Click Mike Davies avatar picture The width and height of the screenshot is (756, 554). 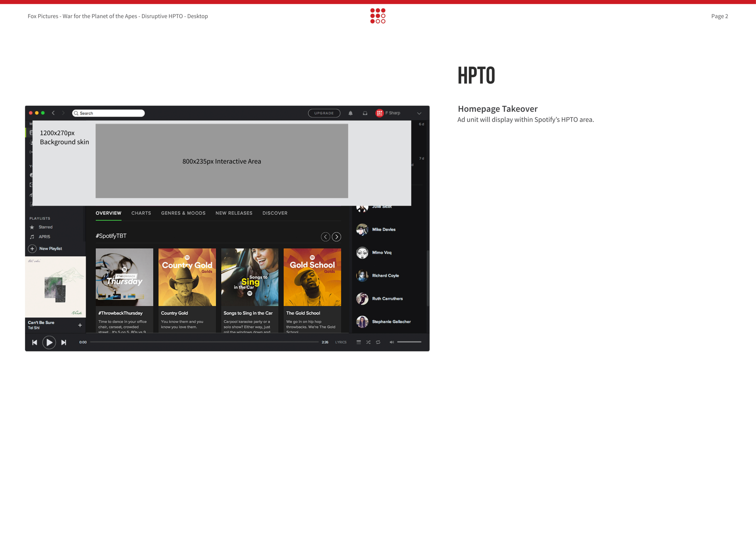(x=362, y=230)
